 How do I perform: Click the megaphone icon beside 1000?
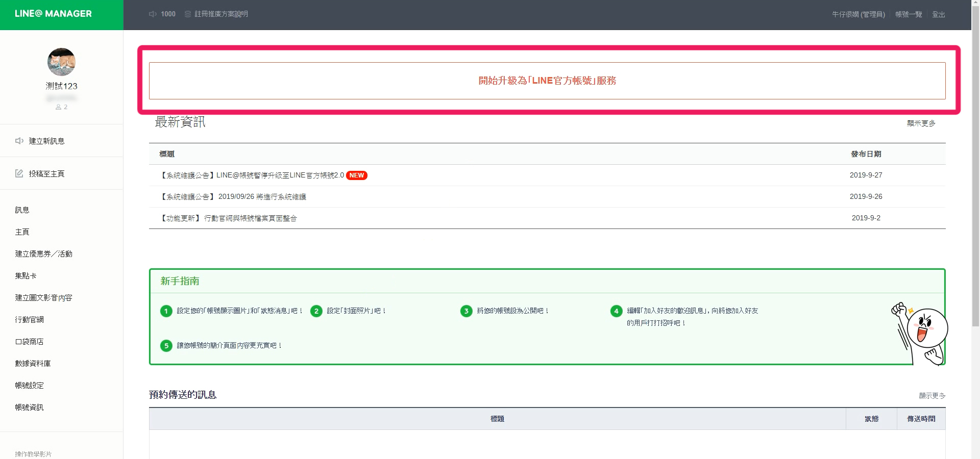point(153,14)
